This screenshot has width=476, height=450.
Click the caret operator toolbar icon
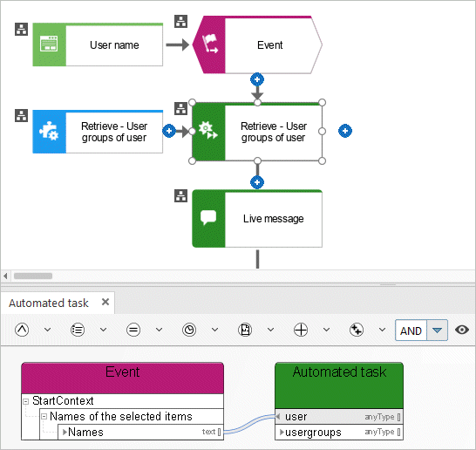22,330
